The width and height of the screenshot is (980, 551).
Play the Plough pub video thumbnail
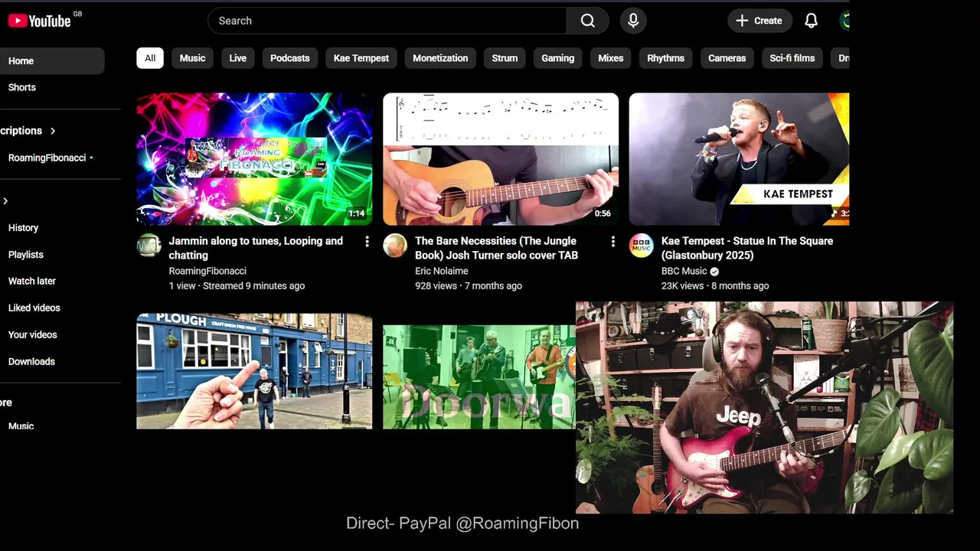(254, 371)
